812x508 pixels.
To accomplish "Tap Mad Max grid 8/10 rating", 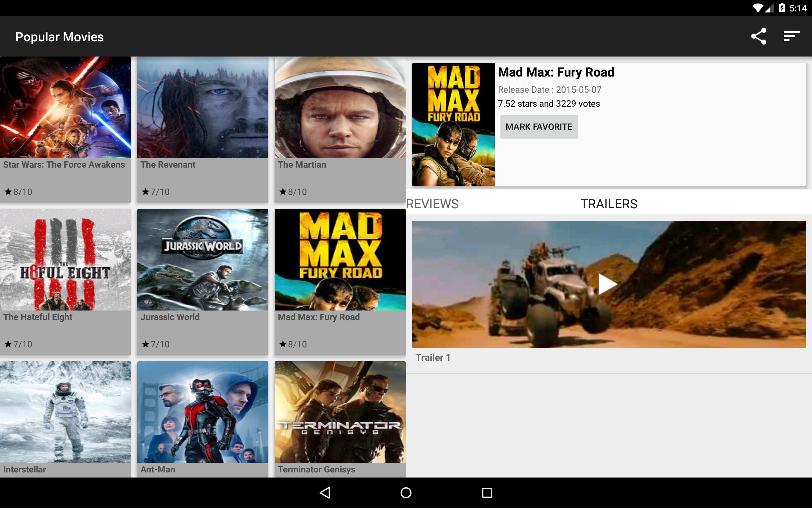I will 293,344.
